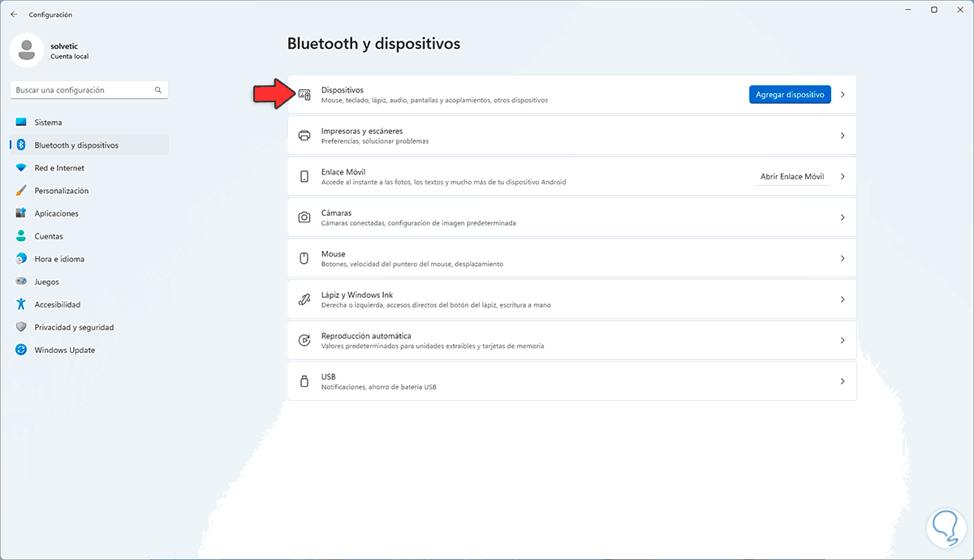Click the back arrow in the title bar
974x560 pixels.
(x=14, y=15)
